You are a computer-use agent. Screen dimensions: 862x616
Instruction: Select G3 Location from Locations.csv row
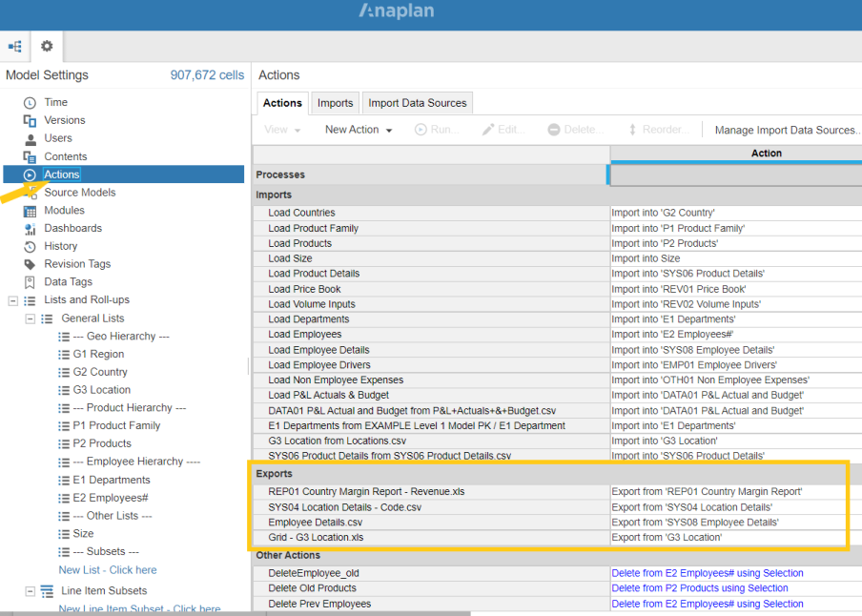pos(432,441)
